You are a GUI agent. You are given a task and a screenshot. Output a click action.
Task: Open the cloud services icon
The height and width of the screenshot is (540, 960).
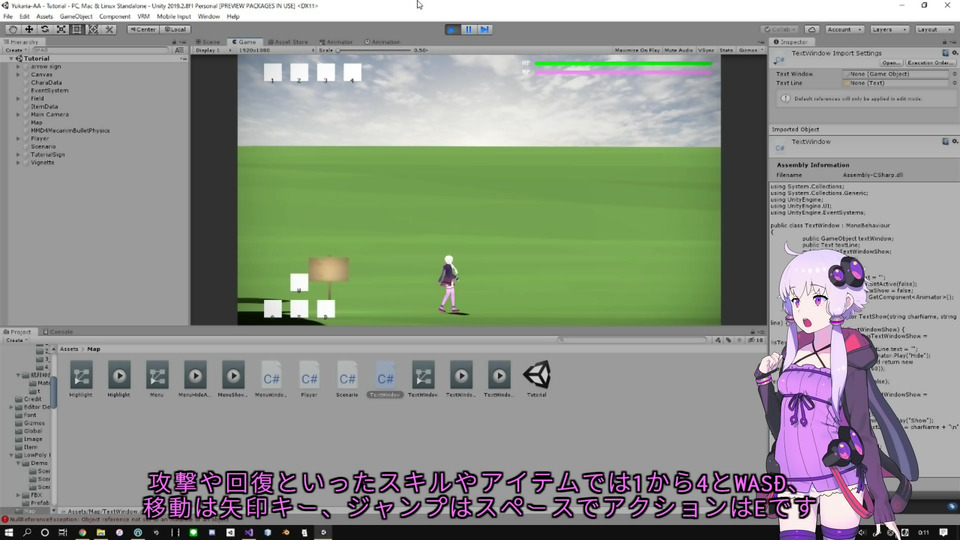coord(811,29)
